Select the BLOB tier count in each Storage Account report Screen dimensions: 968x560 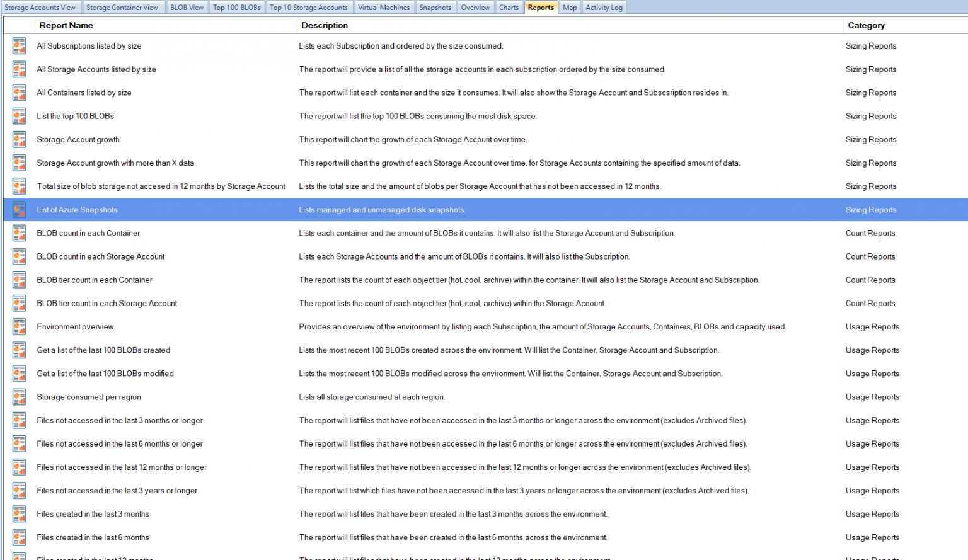107,304
